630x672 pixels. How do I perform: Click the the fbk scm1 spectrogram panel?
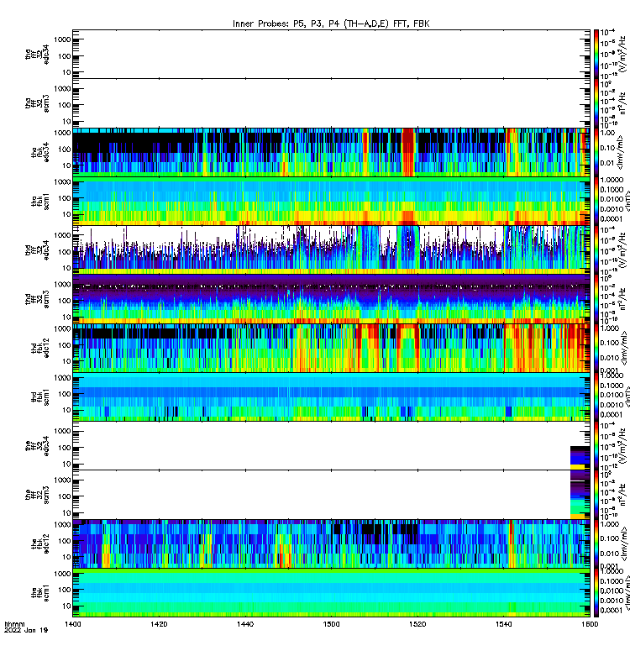point(331,593)
